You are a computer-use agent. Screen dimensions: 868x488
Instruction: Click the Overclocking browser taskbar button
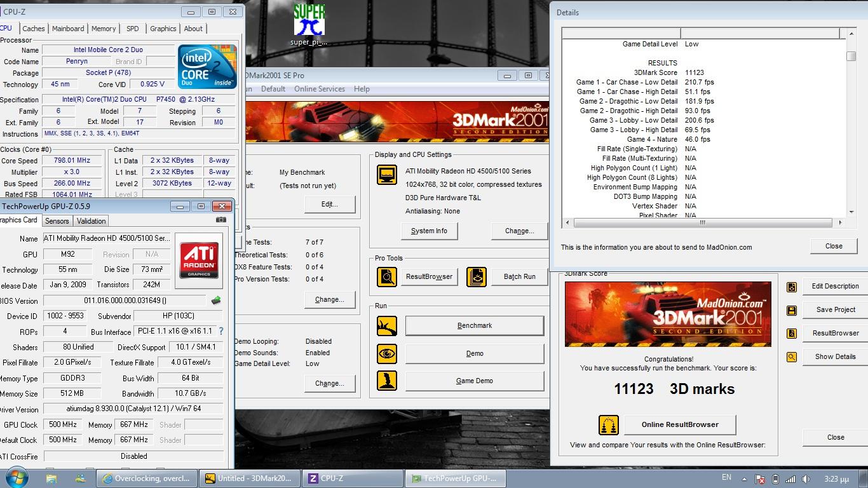[x=147, y=478]
